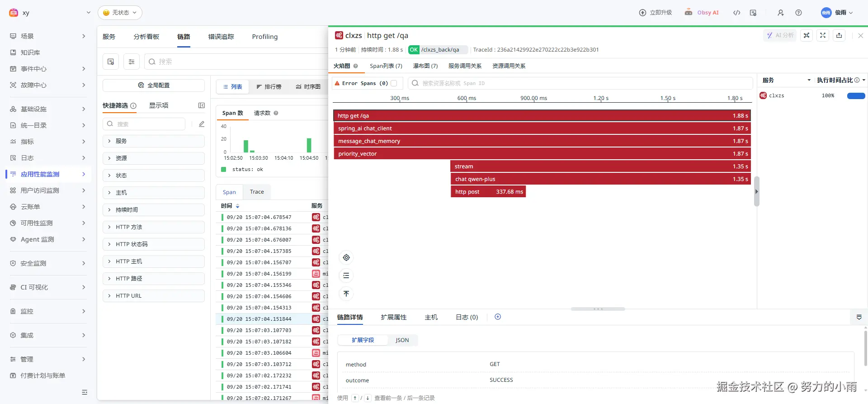Open the Obsy AI assistant
Image resolution: width=868 pixels, height=404 pixels.
click(702, 13)
